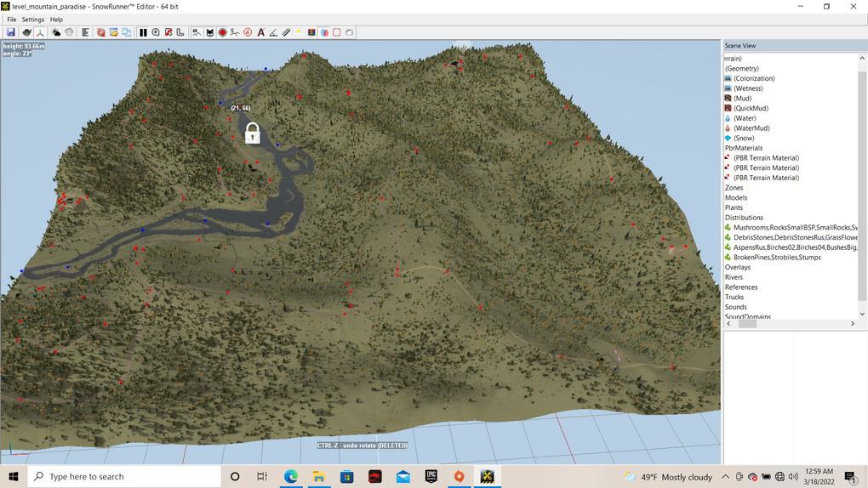Image resolution: width=868 pixels, height=488 pixels.
Task: Click the (Colorization) layer icon
Action: click(x=728, y=78)
